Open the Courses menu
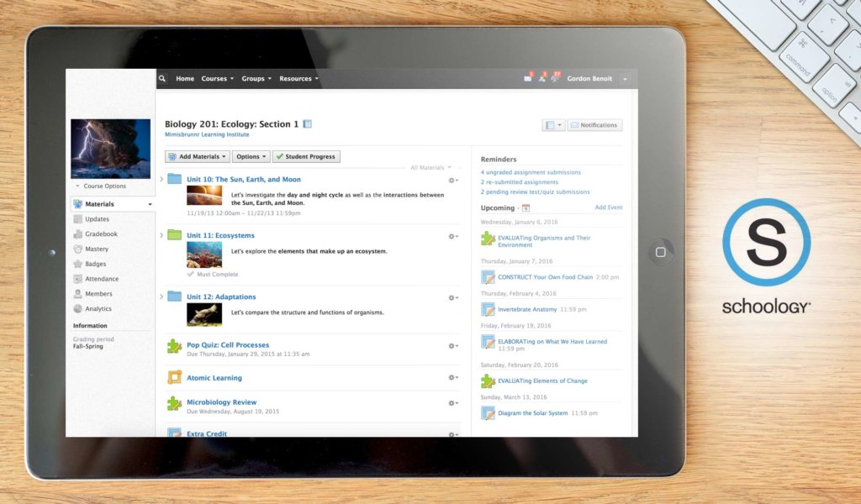 [216, 78]
